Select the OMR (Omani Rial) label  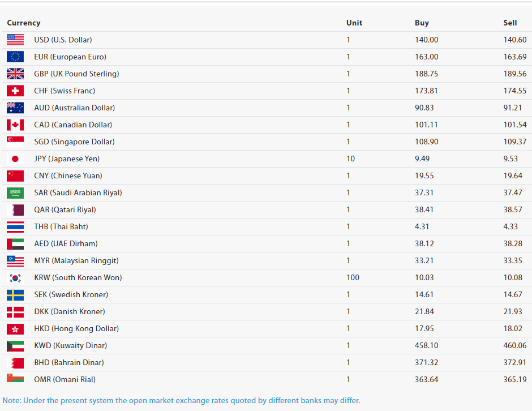65,379
